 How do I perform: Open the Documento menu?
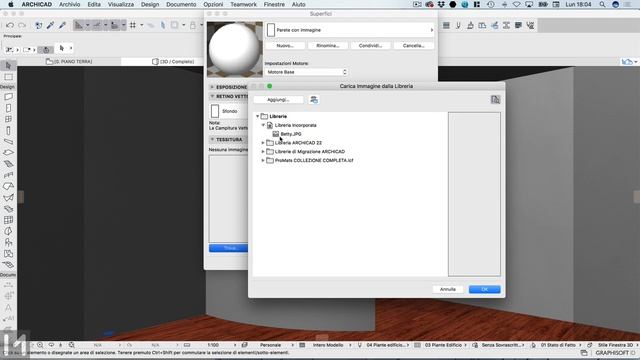coord(181,4)
